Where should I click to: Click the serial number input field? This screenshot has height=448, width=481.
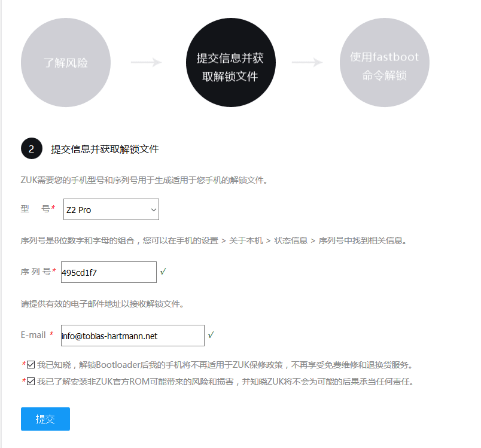109,272
